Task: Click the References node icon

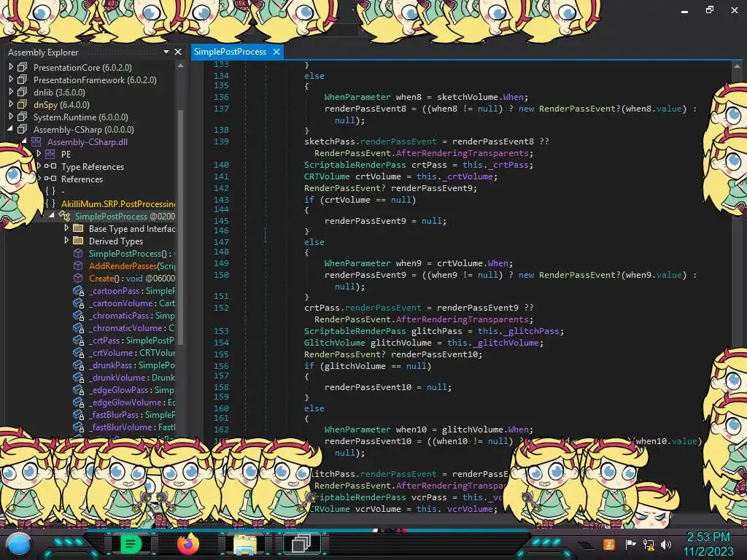Action: click(50, 179)
